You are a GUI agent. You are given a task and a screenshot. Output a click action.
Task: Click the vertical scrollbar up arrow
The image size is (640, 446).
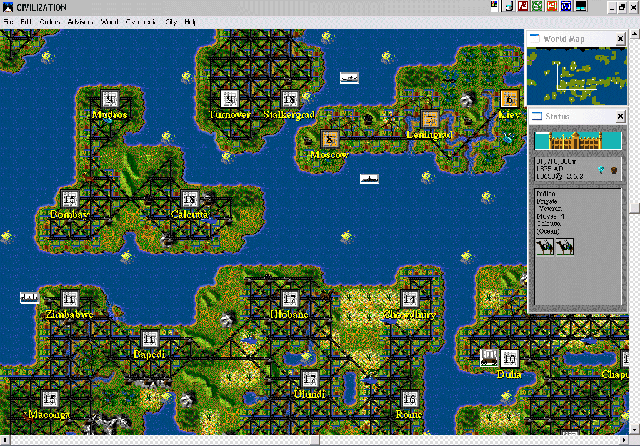[x=635, y=33]
